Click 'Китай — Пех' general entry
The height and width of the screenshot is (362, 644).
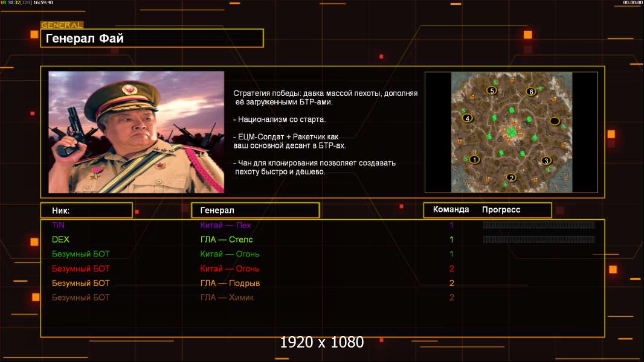pyautogui.click(x=225, y=225)
